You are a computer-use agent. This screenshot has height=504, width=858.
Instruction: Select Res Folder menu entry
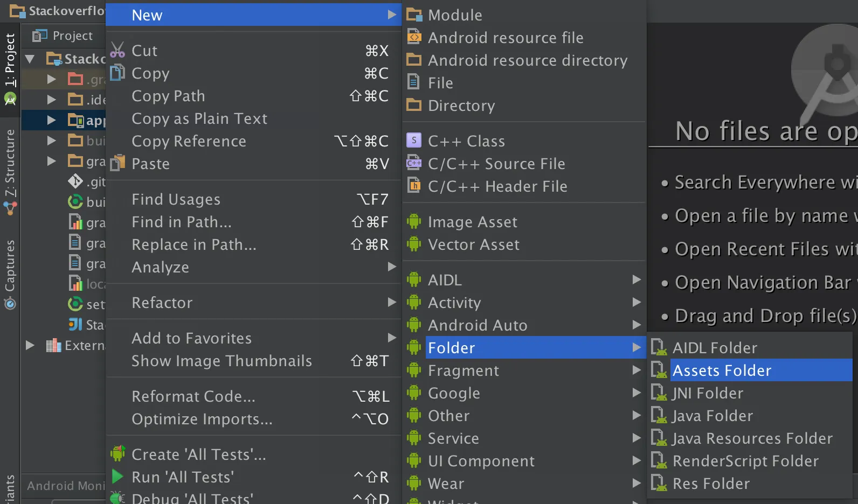click(x=711, y=484)
